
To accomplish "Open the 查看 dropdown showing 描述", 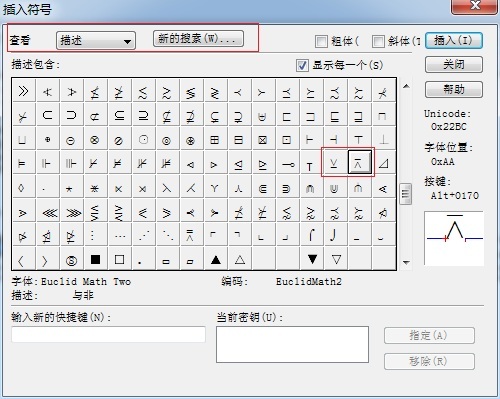I will tap(96, 41).
